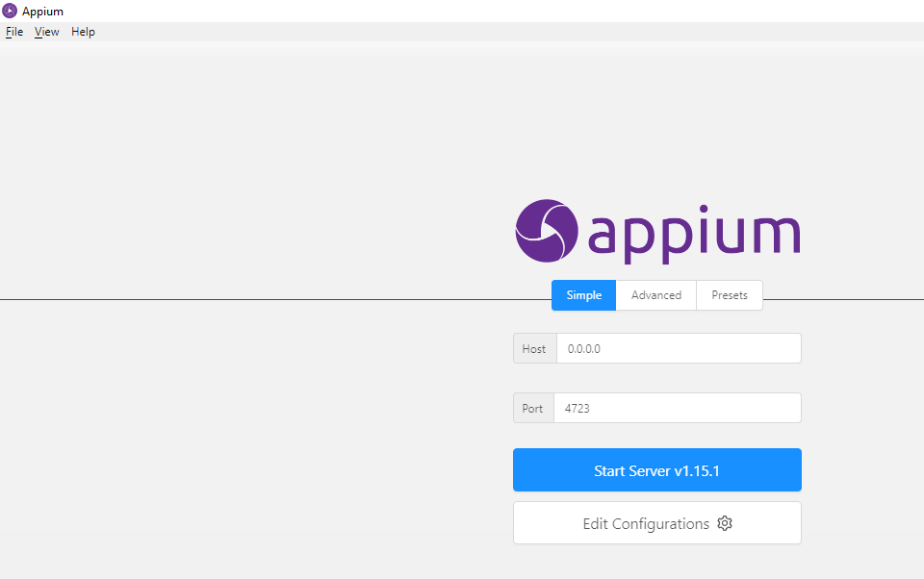The image size is (924, 579).
Task: Open the File menu
Action: click(14, 32)
